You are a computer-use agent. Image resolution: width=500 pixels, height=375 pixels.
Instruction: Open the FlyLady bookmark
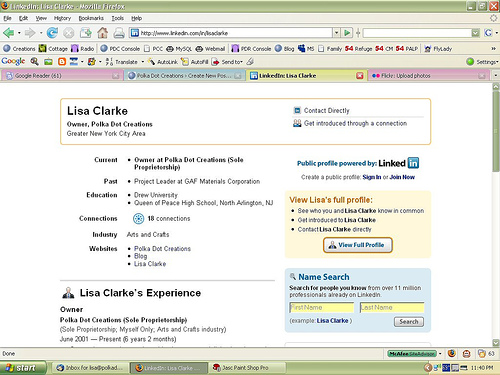pyautogui.click(x=438, y=49)
